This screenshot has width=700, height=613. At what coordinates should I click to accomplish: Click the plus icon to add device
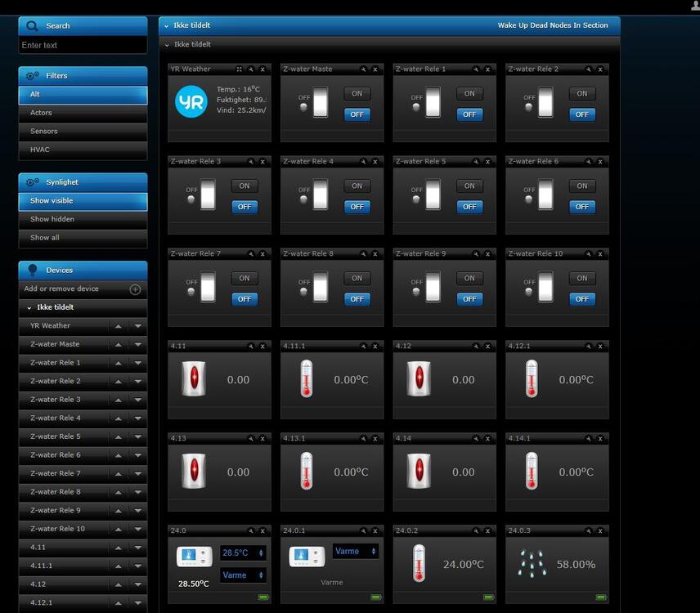tap(135, 289)
